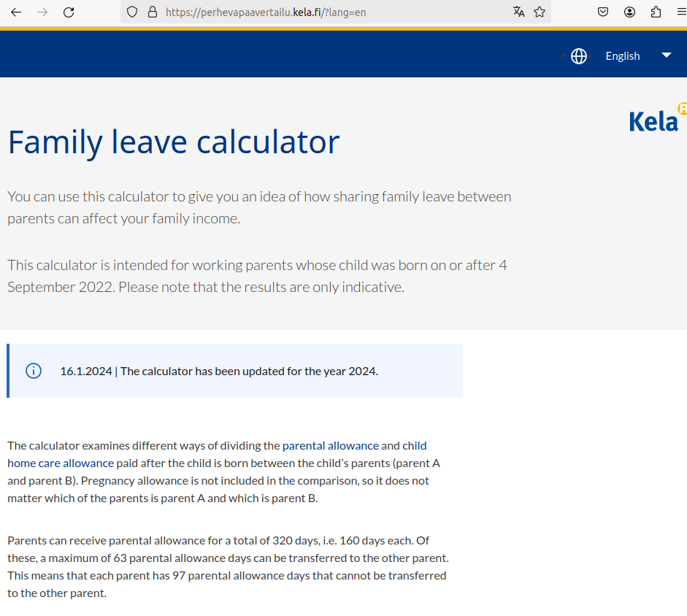Open the English language selector
Viewport: 687px width, 616px height.
[622, 56]
